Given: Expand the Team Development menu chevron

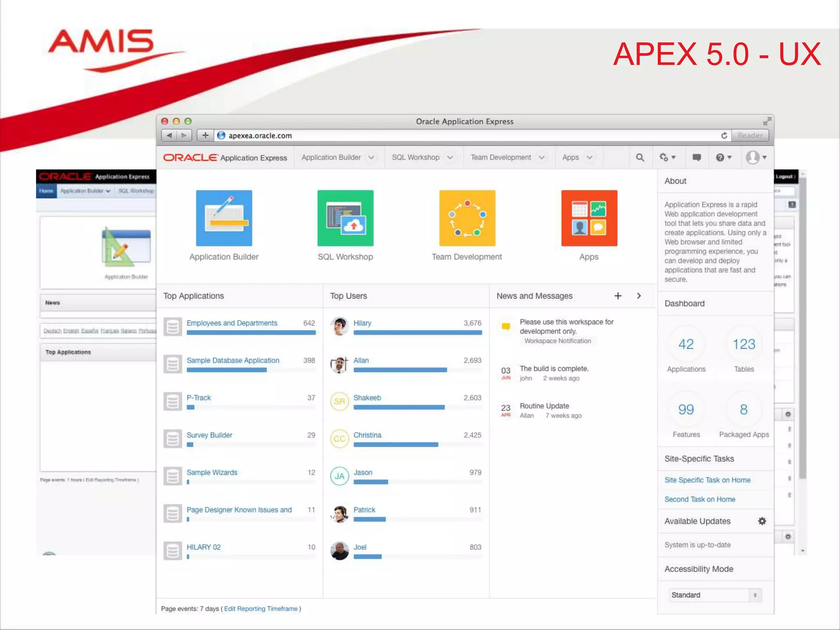Looking at the screenshot, I should 541,157.
